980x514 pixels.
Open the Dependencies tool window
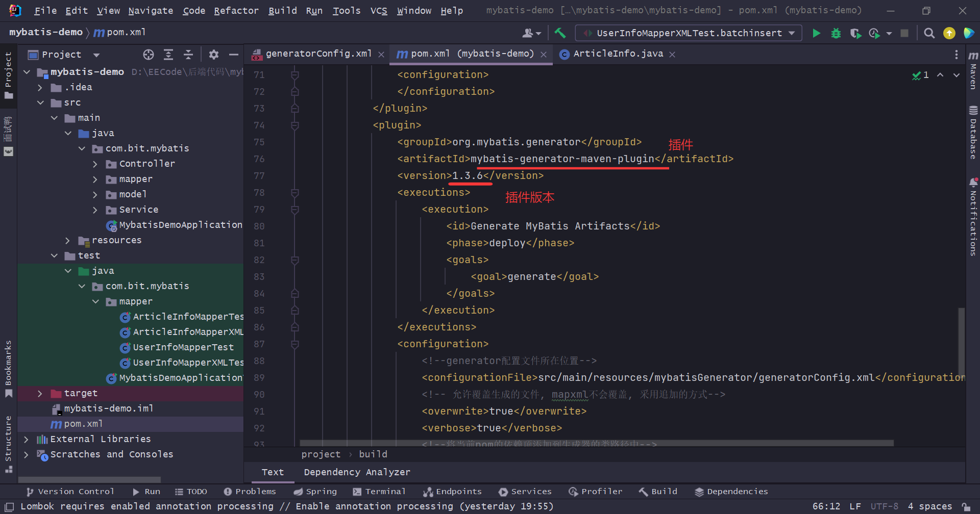731,492
